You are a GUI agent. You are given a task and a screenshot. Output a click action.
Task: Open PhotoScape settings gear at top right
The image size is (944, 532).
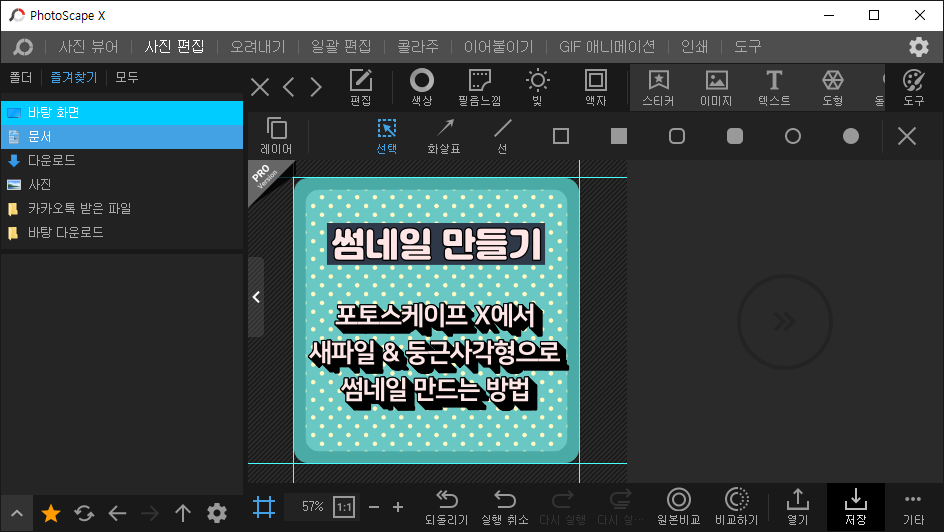[x=919, y=46]
